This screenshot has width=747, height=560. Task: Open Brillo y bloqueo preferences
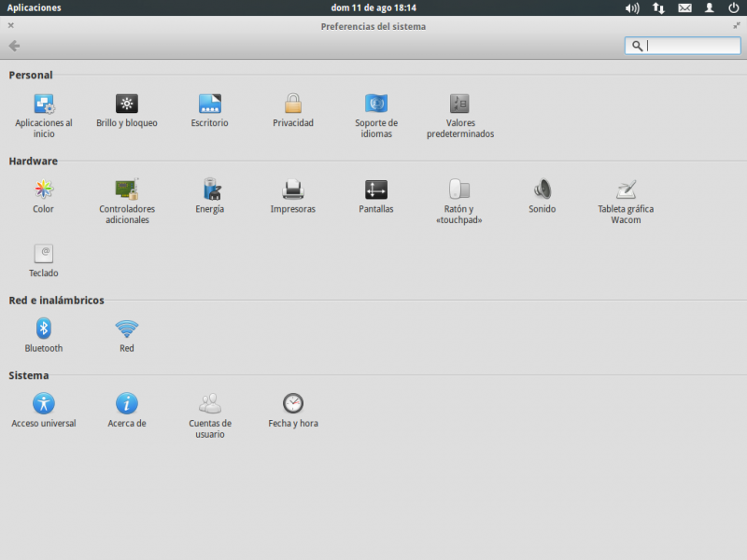click(x=127, y=105)
